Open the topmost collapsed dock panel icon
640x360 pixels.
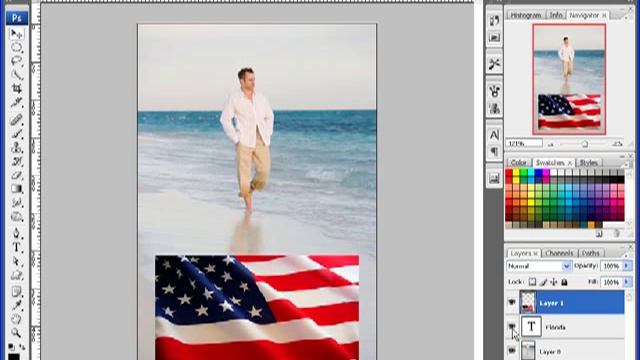(494, 20)
